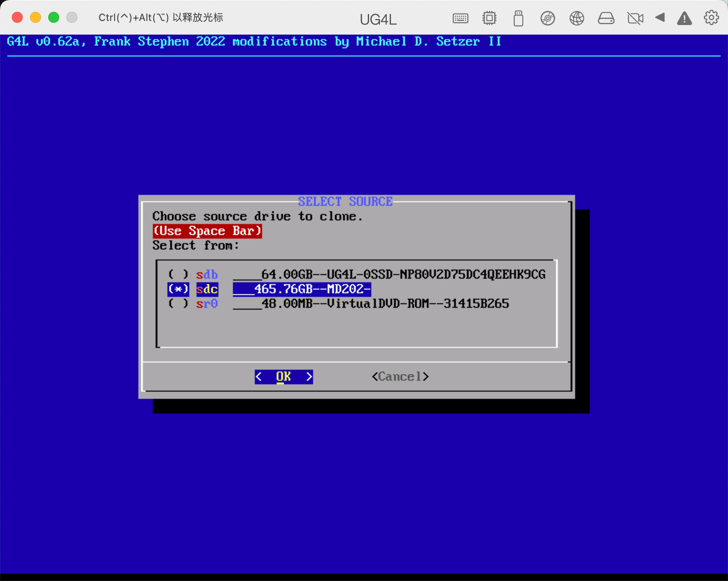
Task: Deselect the sdc MD202 drive radio button
Action: point(178,289)
